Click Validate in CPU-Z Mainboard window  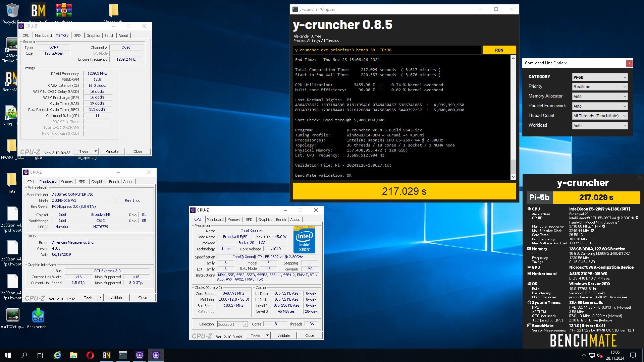(x=117, y=298)
